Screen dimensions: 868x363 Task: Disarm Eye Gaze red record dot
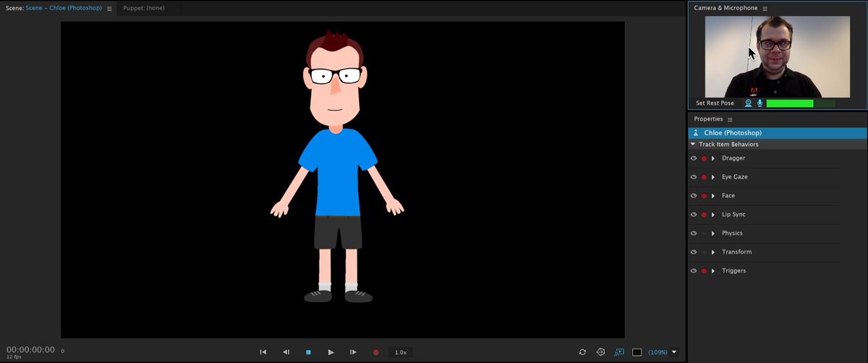coord(704,177)
